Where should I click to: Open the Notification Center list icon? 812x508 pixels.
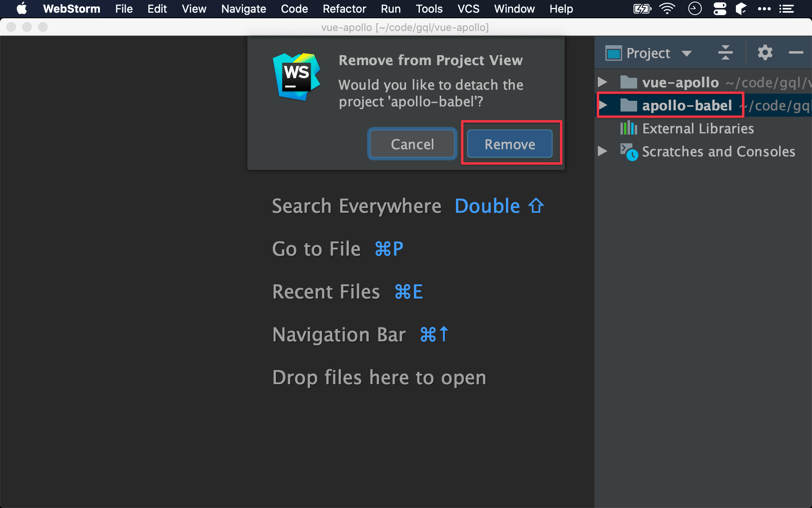[x=787, y=9]
